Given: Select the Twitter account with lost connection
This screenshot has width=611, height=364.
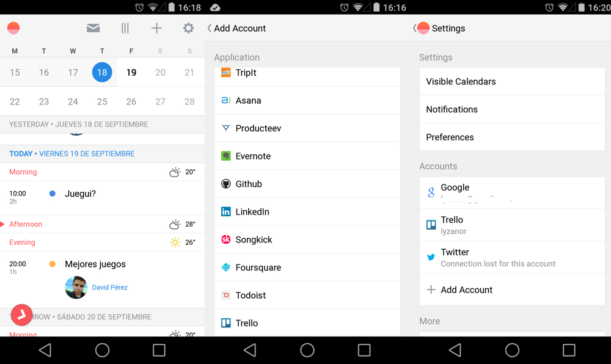Looking at the screenshot, I should click(x=512, y=257).
